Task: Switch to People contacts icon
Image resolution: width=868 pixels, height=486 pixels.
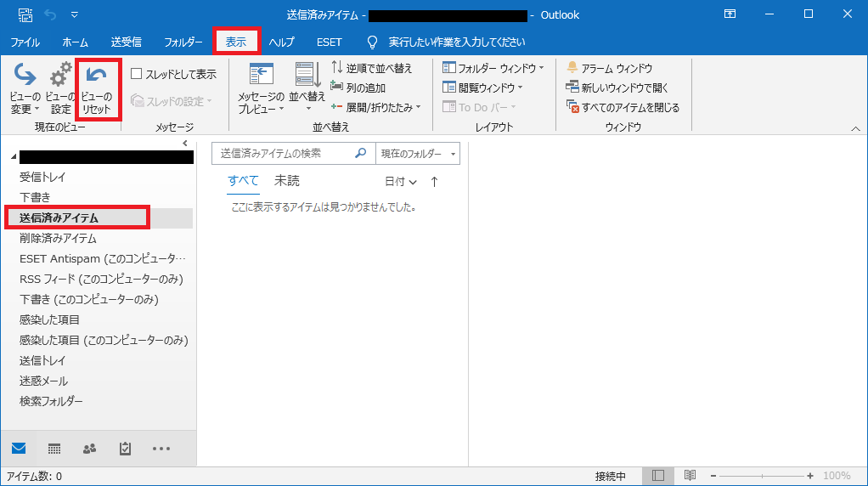Action: (x=90, y=449)
